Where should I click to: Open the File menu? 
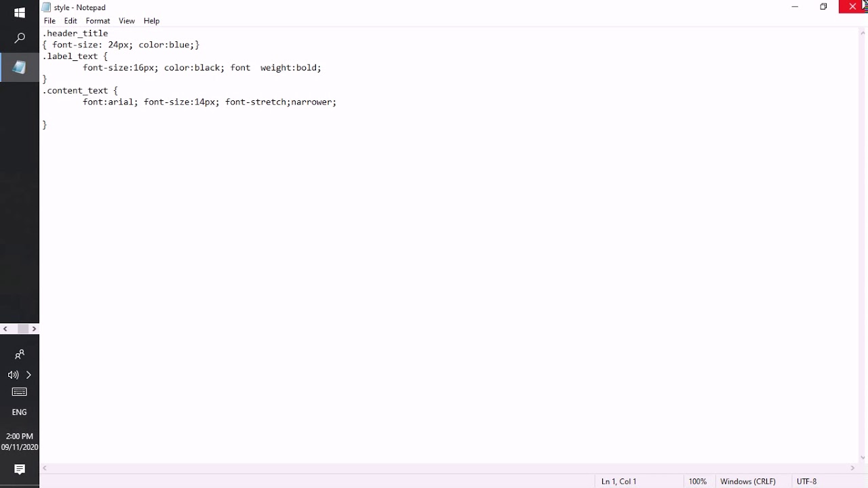(50, 21)
